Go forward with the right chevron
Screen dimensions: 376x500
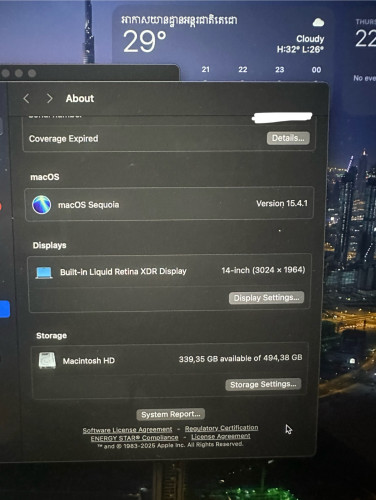pos(49,98)
